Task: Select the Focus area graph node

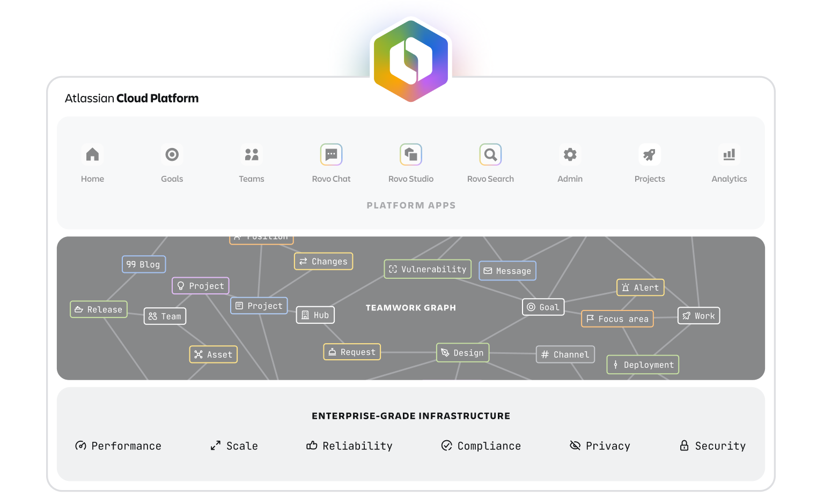Action: point(617,319)
